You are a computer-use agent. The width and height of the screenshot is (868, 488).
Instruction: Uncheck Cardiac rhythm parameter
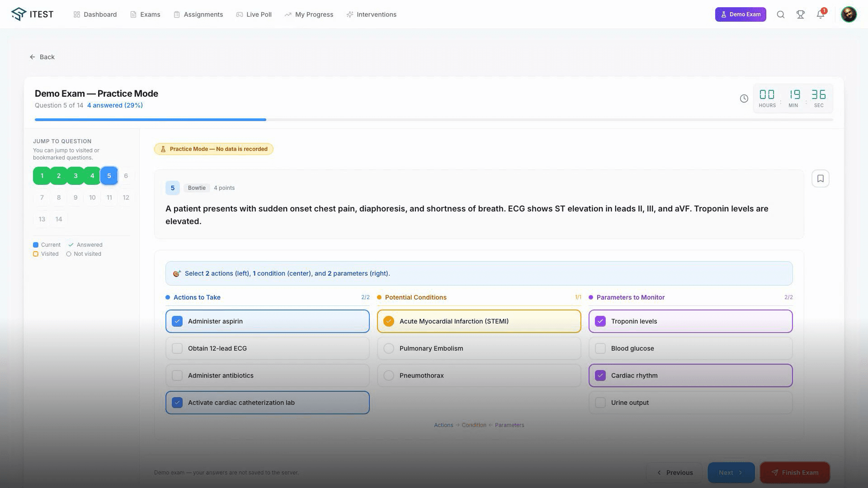click(690, 375)
